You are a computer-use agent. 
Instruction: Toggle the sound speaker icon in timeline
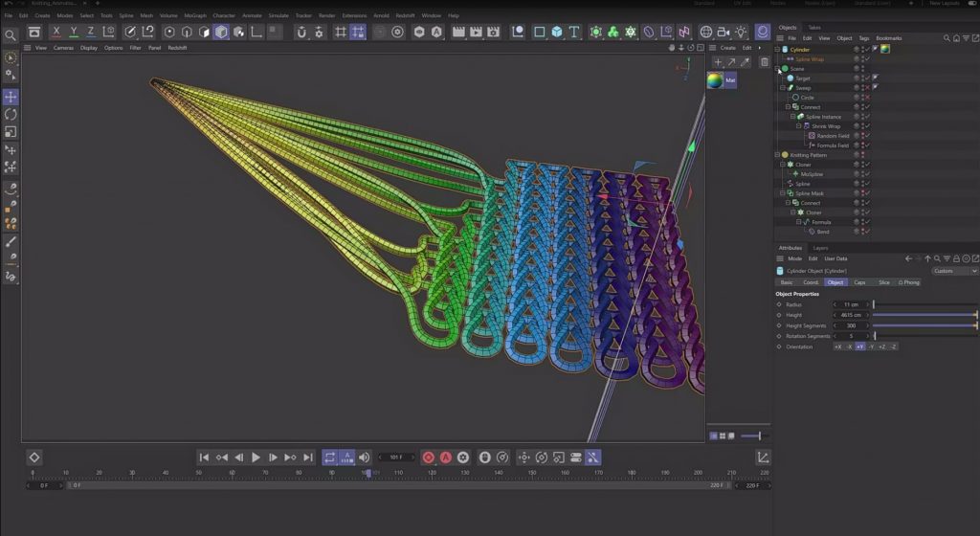point(364,458)
